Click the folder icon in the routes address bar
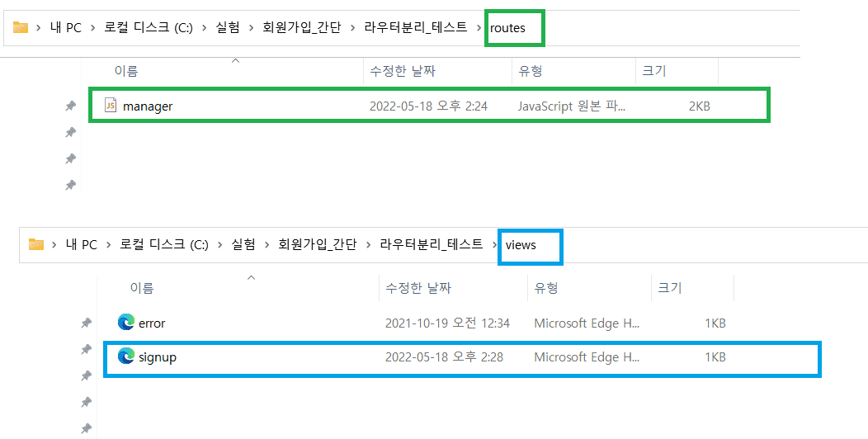This screenshot has width=868, height=439. 21,28
